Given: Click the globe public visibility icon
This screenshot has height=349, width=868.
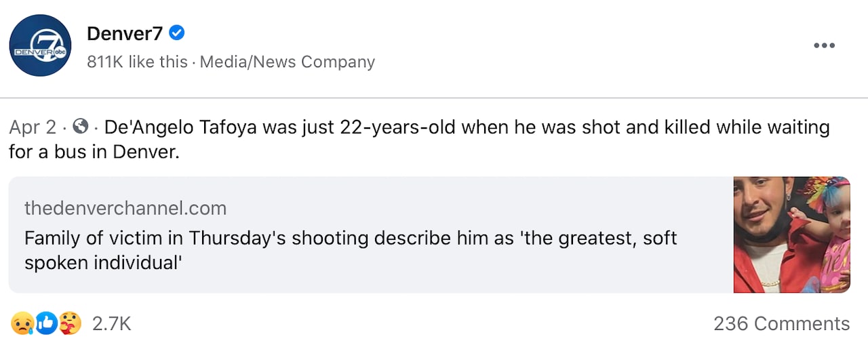Looking at the screenshot, I should coord(80,127).
